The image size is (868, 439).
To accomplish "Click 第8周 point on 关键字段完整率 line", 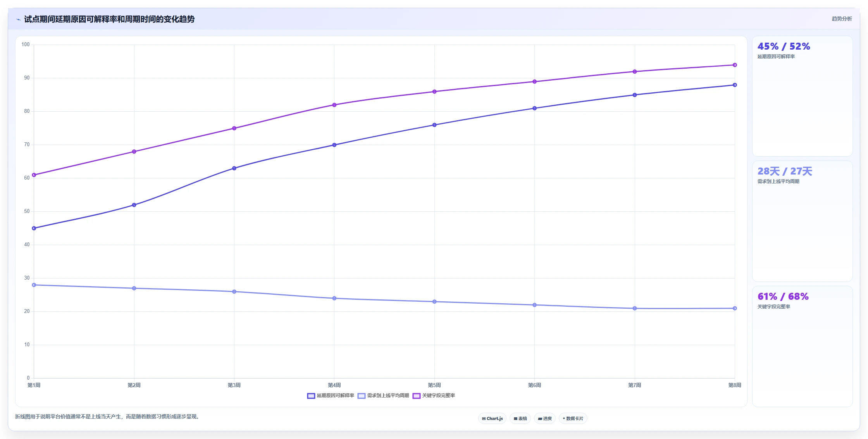I will [735, 65].
